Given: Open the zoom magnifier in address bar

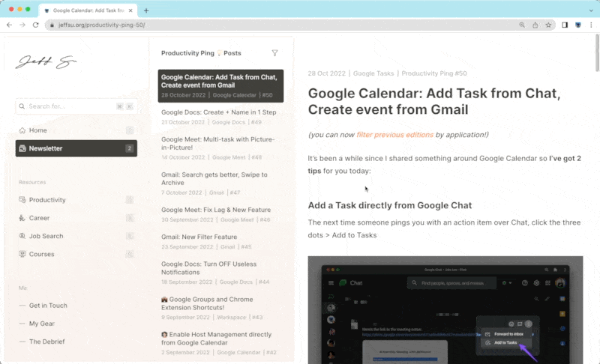Looking at the screenshot, I should (x=522, y=25).
